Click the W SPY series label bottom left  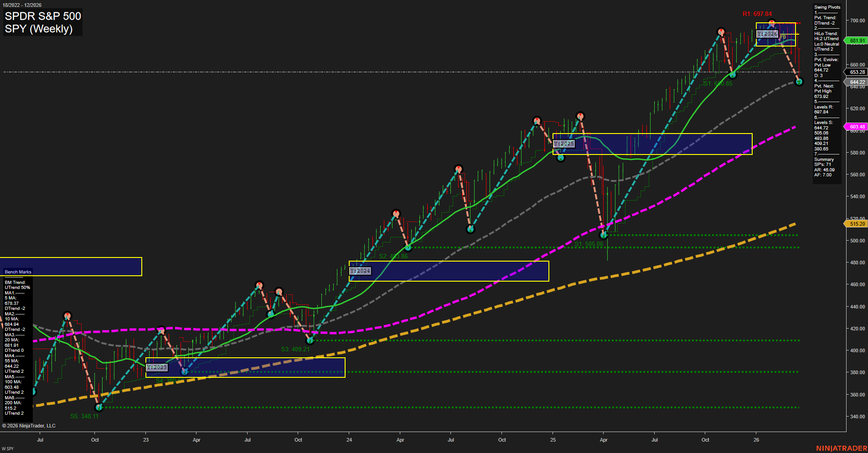(x=8, y=448)
